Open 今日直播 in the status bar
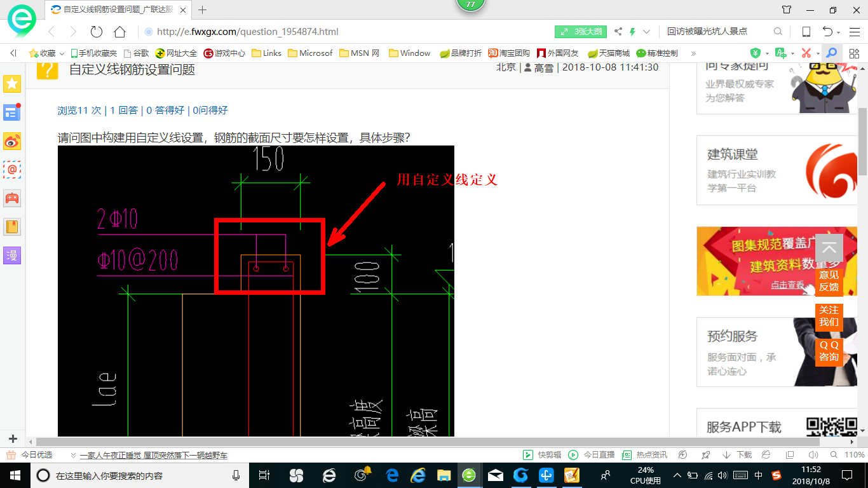The height and width of the screenshot is (488, 868). (592, 455)
